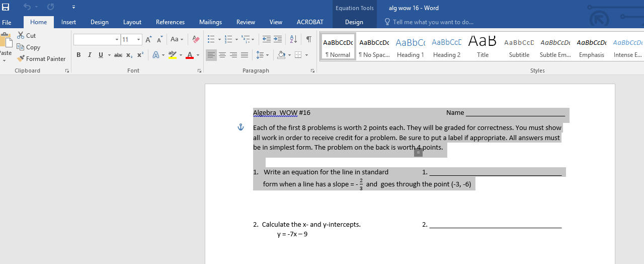The height and width of the screenshot is (264, 644).
Task: Apply No Spacing style
Action: coord(374,47)
